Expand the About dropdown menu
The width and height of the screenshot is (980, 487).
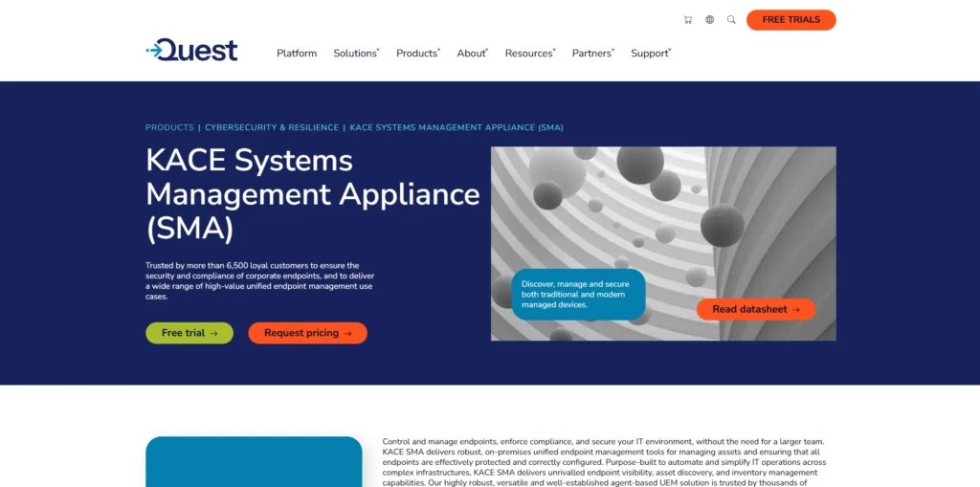tap(473, 54)
